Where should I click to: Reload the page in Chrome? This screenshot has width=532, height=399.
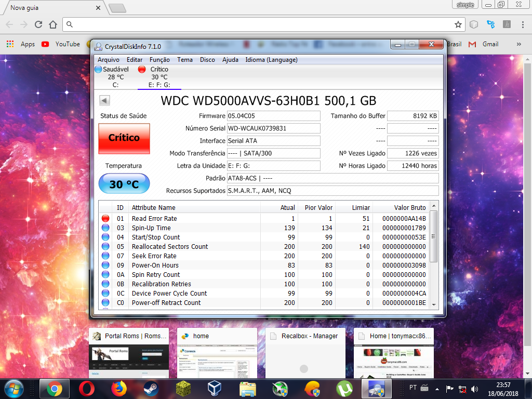(38, 24)
